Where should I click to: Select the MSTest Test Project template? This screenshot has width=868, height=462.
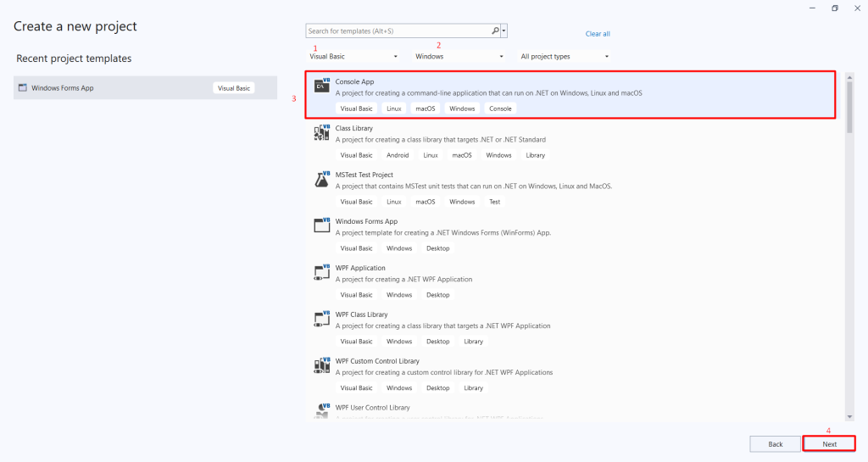570,187
